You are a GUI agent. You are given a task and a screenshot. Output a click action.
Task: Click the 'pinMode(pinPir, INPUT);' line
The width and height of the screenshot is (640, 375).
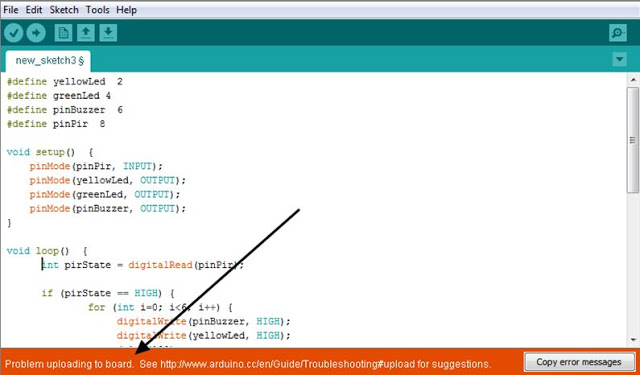point(96,166)
